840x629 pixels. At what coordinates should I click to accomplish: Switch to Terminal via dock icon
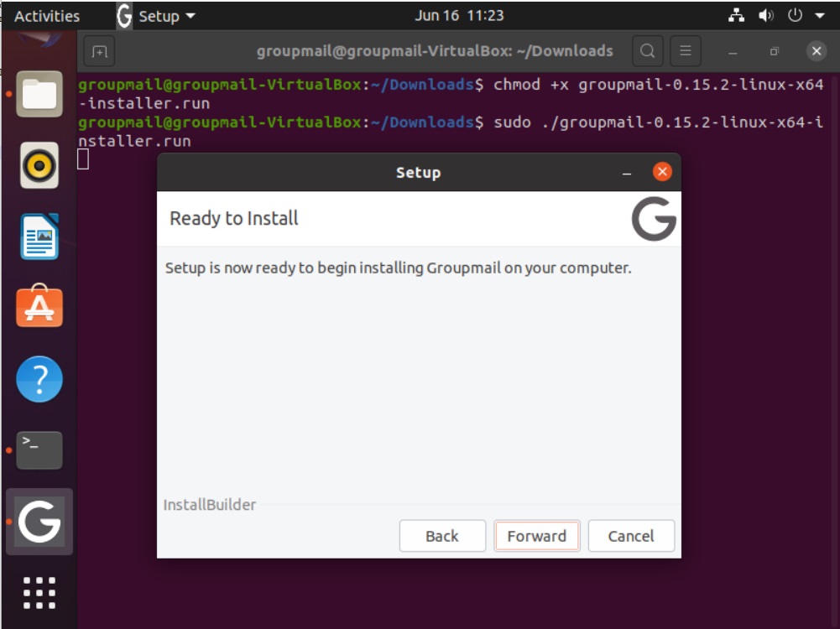[39, 450]
